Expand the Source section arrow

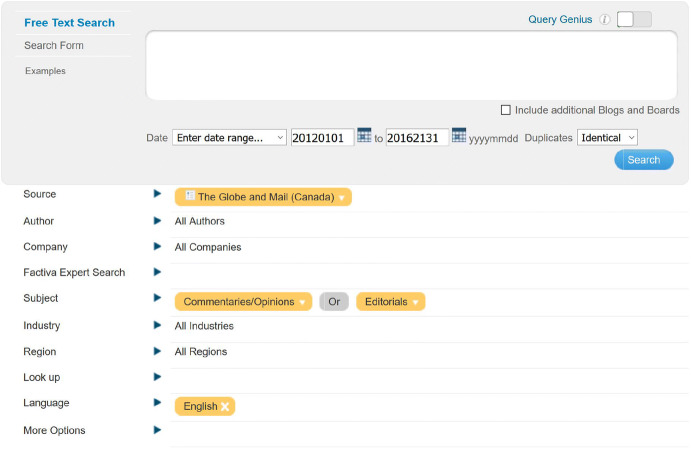(157, 194)
